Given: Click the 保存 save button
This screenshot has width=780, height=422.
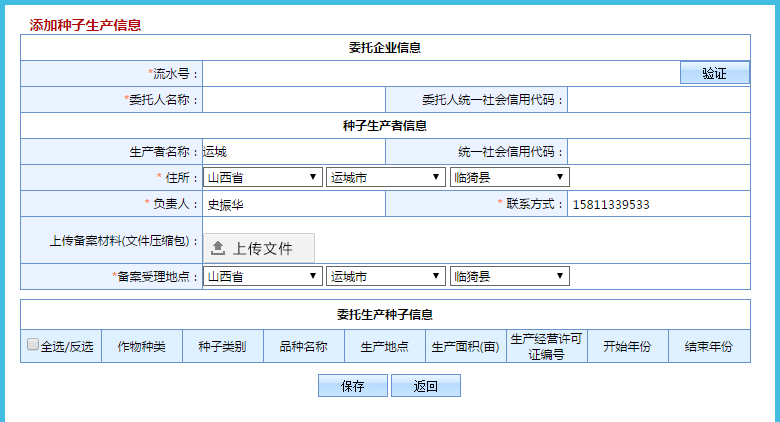Looking at the screenshot, I should coord(353,386).
